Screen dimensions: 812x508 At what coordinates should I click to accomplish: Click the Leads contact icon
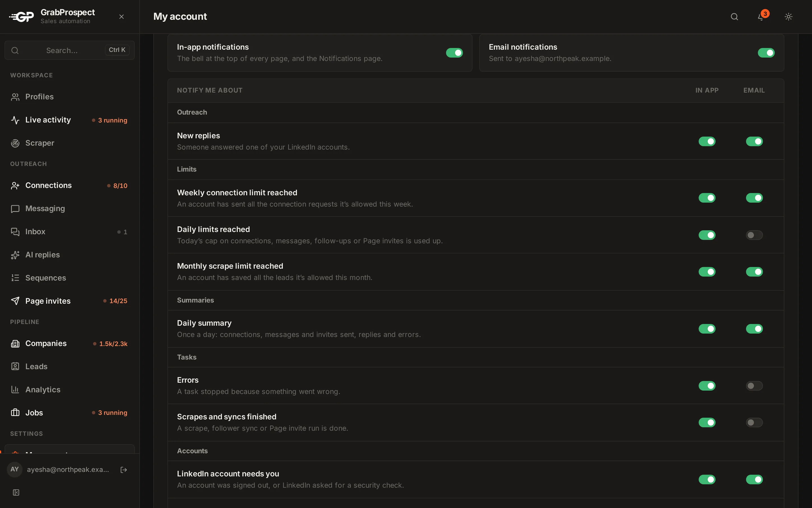tap(15, 367)
